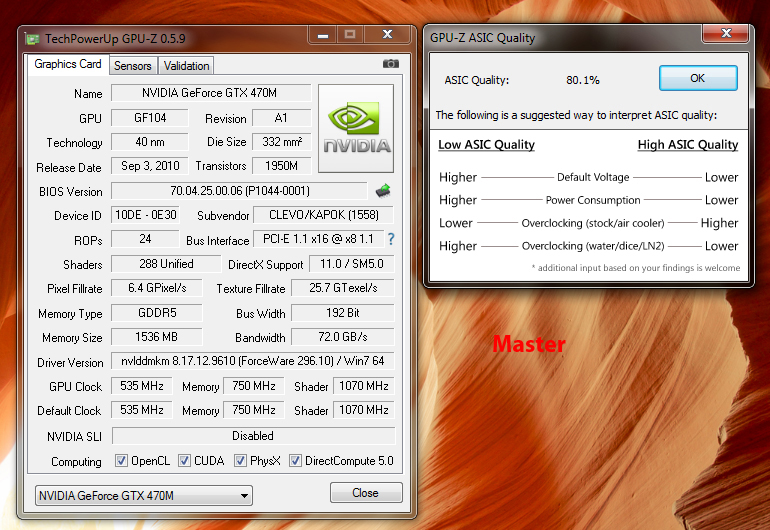Click the Device ID field 10DE - 0E30

(145, 215)
